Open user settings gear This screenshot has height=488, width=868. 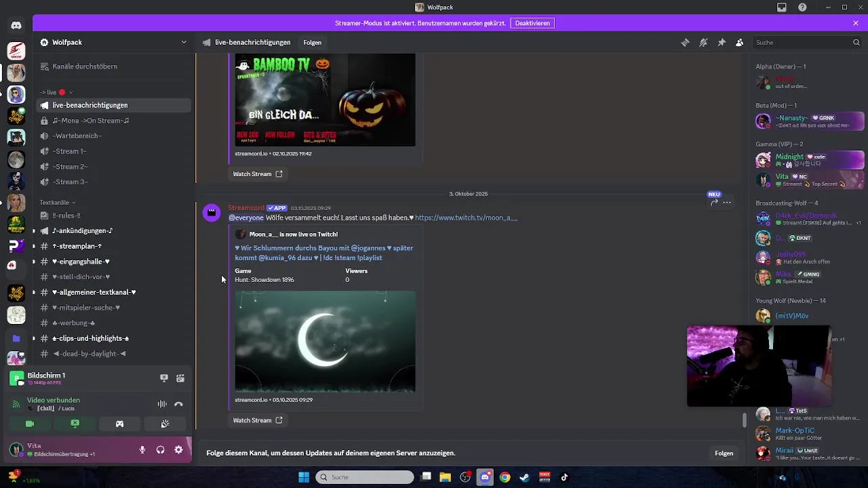(178, 449)
